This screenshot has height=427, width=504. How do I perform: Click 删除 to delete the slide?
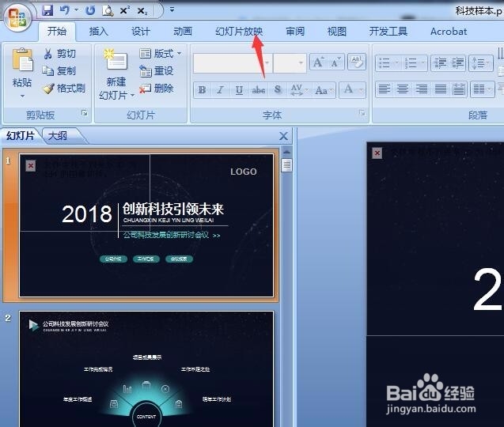[x=157, y=89]
